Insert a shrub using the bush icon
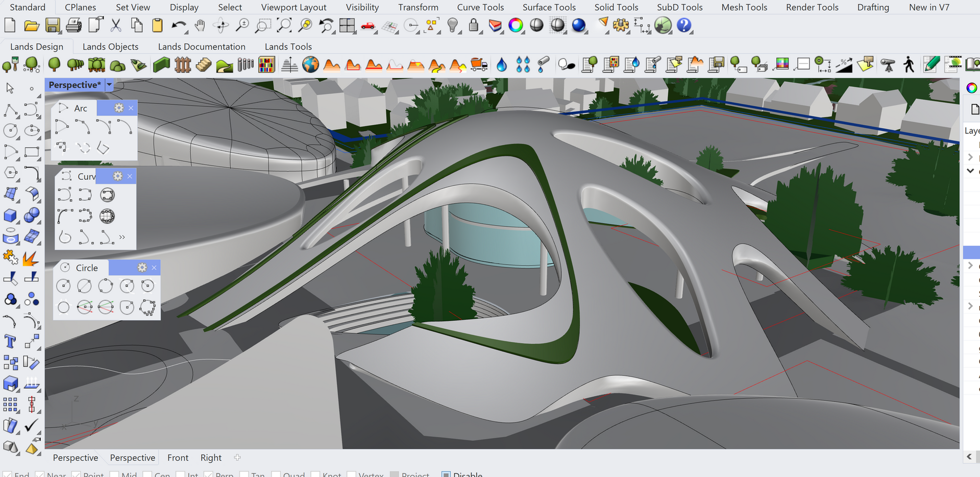 click(118, 65)
